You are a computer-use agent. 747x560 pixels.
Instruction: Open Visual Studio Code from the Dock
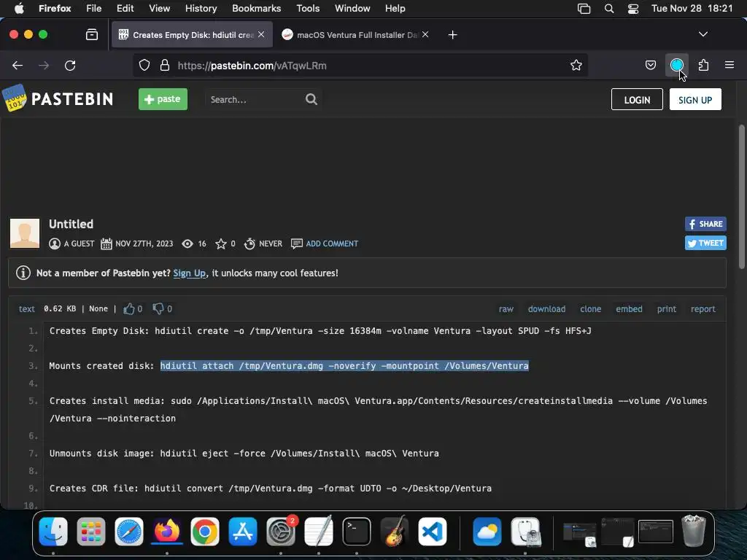coord(433,531)
